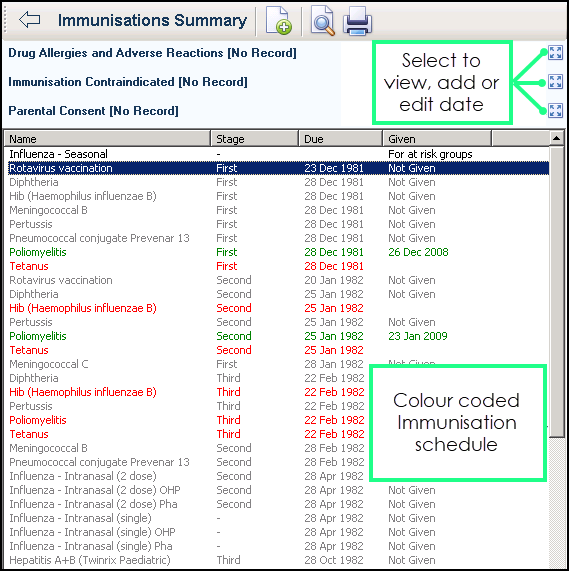Viewport: 569px width, 571px height.
Task: Sort by the Name column header
Action: click(107, 139)
